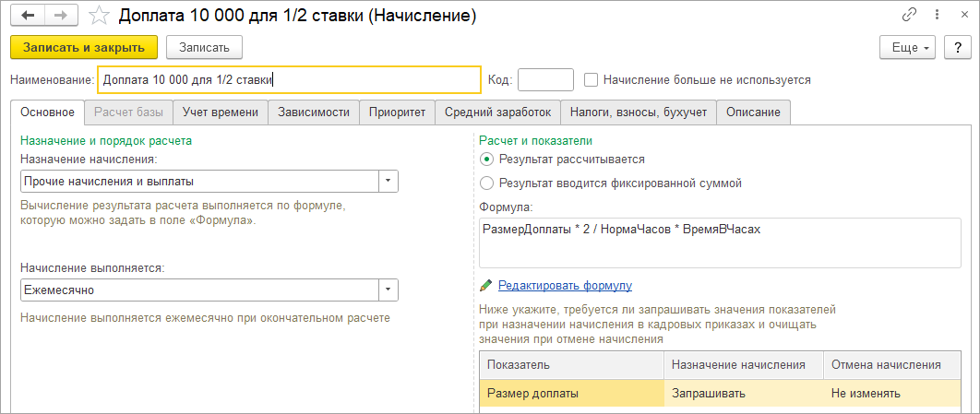The image size is (980, 414).
Task: Toggle "Начисление больше не используется" checkbox
Action: 592,79
